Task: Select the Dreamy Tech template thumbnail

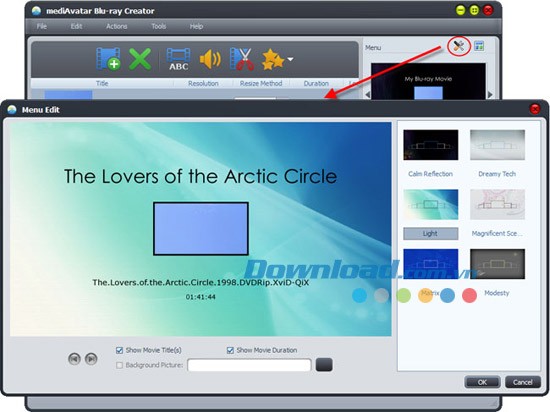Action: pos(497,145)
